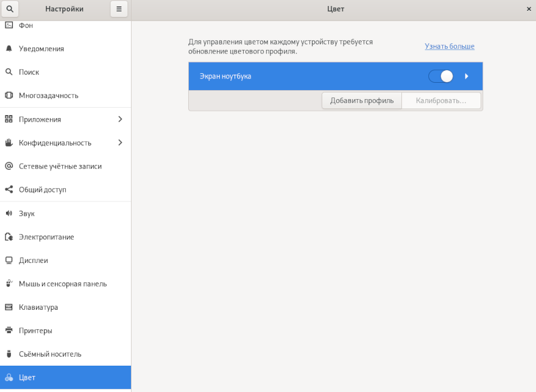
Task: Click the keyboard icon for Клавиатура
Action: click(x=9, y=307)
